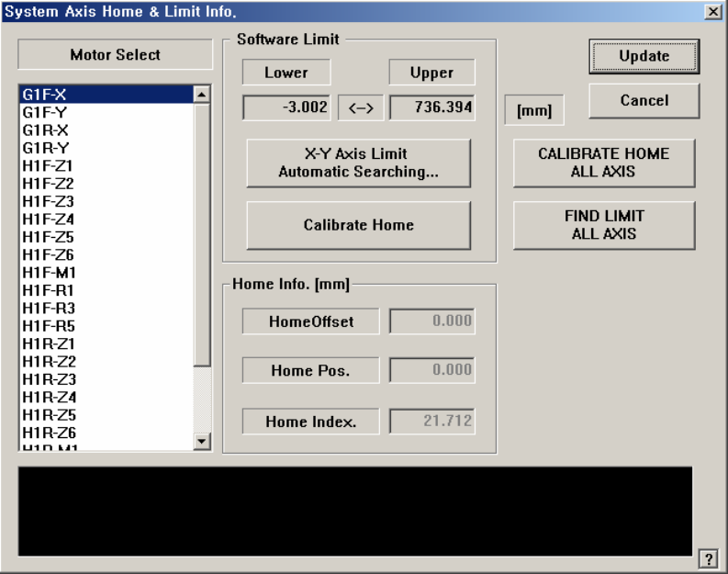The width and height of the screenshot is (728, 574).
Task: Select motor H1R-Z2 in list
Action: [106, 361]
